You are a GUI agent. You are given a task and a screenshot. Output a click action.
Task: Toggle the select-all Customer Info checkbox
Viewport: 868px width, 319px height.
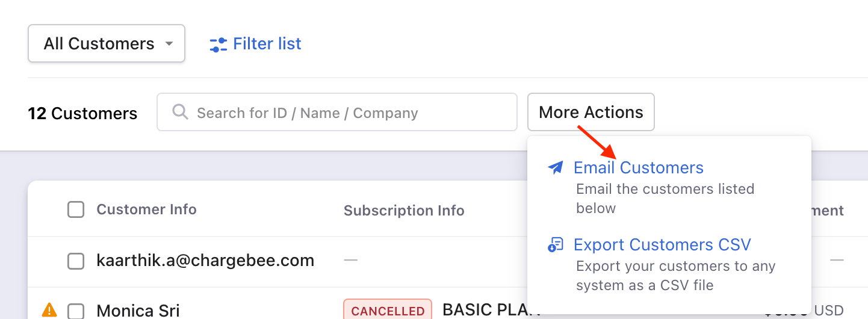(x=76, y=210)
